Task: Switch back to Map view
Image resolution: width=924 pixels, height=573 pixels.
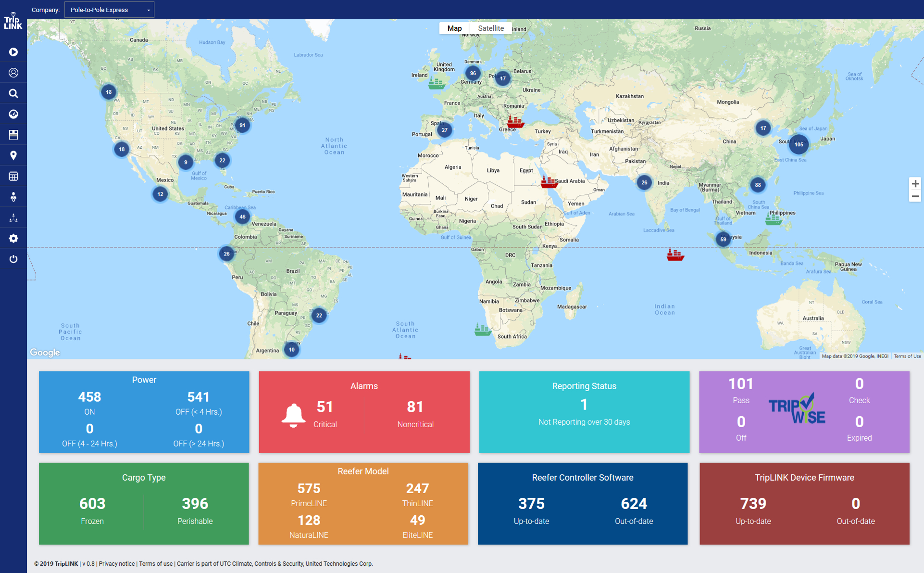Action: (x=454, y=28)
